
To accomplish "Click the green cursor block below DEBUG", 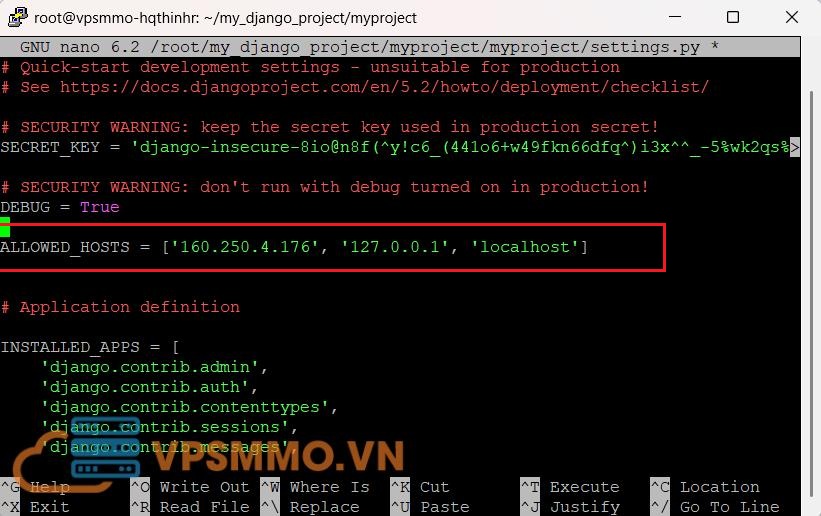I will (5, 228).
